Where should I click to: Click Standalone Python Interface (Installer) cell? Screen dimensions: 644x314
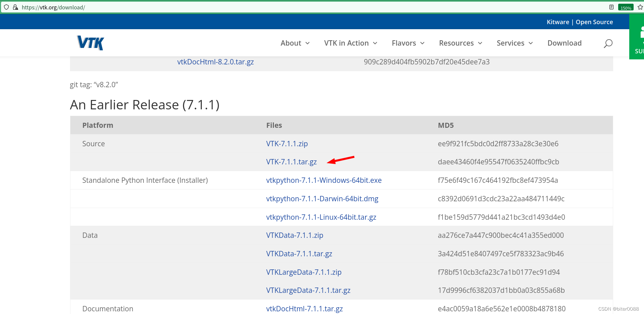click(x=145, y=180)
